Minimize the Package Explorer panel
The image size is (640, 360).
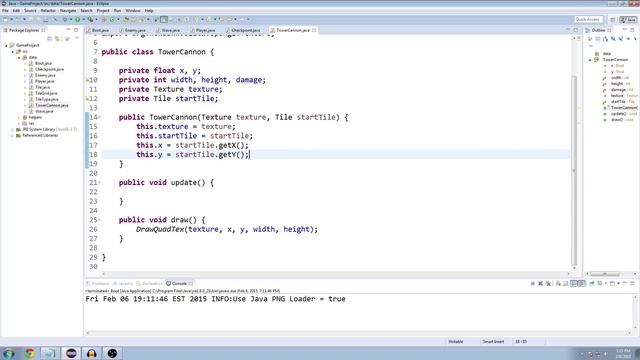tap(68, 30)
